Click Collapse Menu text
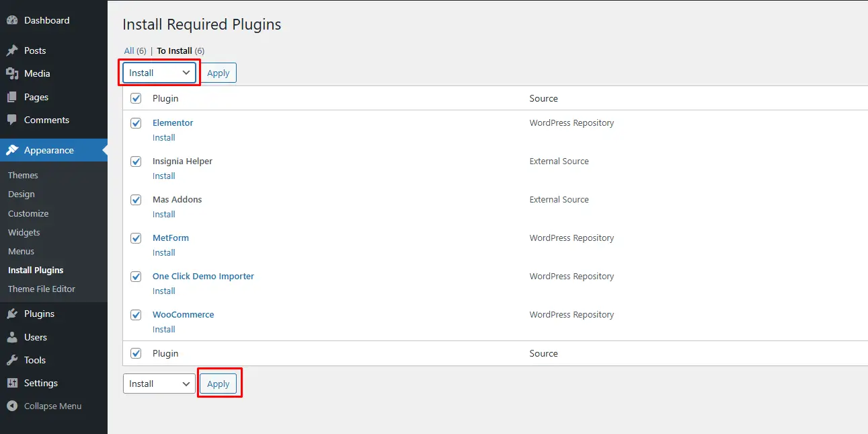Viewport: 868px width, 434px height. pyautogui.click(x=52, y=406)
